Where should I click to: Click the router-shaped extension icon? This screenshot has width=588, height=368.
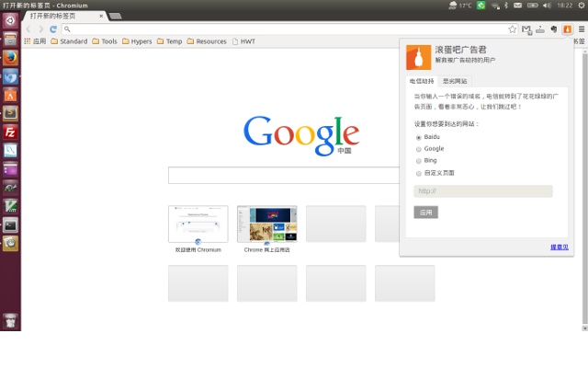[540, 29]
